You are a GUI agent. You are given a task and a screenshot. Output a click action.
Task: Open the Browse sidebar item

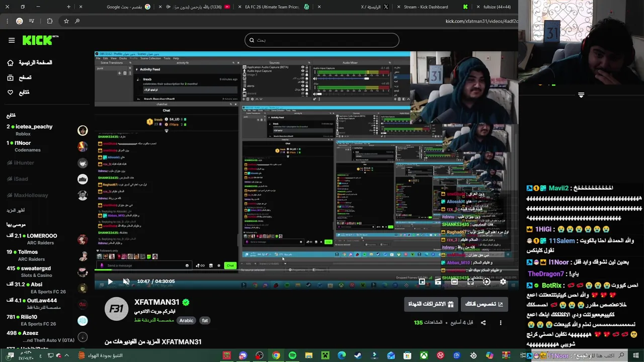(19, 77)
